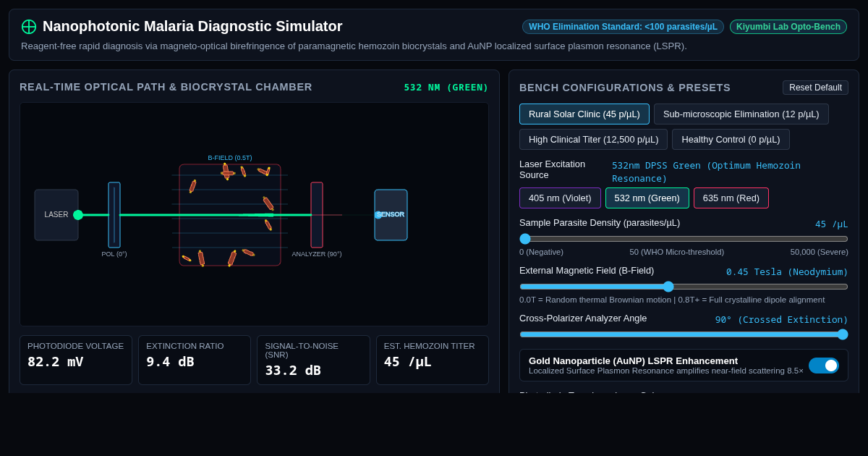Adjust the External Magnetic Field slider

684,287
